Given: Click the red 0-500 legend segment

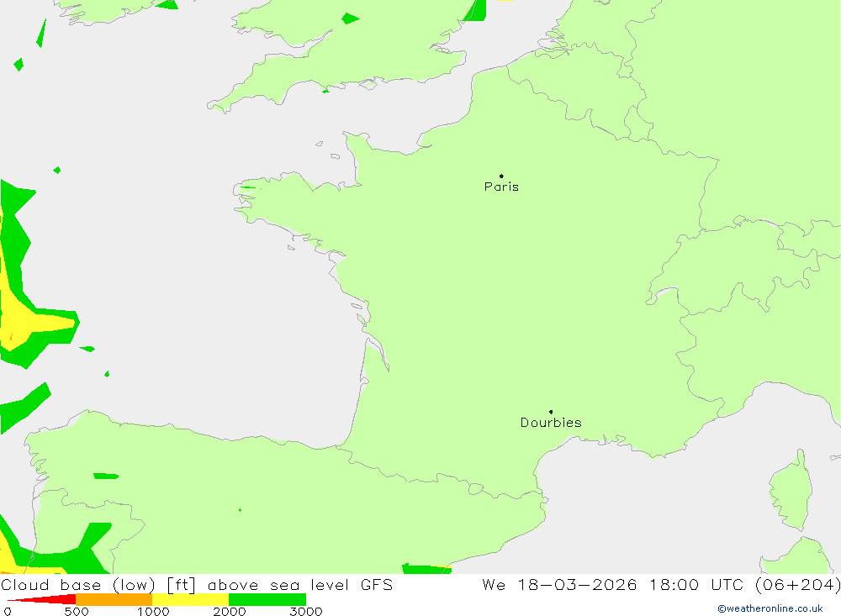Looking at the screenshot, I should pyautogui.click(x=42, y=599).
